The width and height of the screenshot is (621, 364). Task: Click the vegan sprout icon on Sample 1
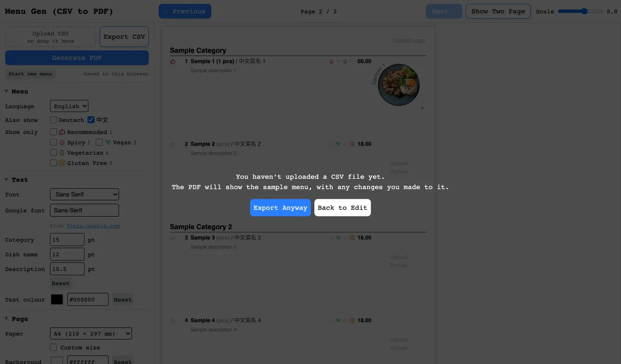click(338, 62)
